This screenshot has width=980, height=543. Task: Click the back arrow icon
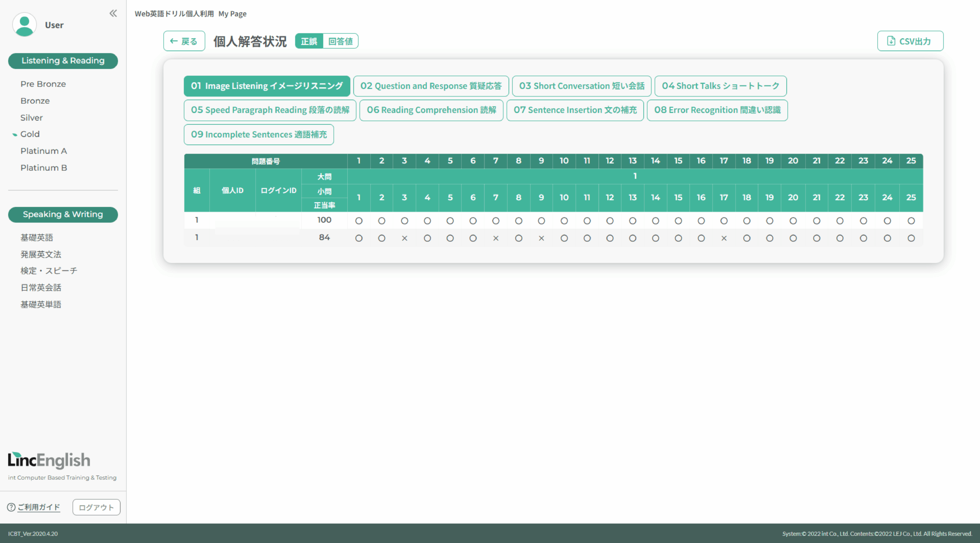point(174,41)
